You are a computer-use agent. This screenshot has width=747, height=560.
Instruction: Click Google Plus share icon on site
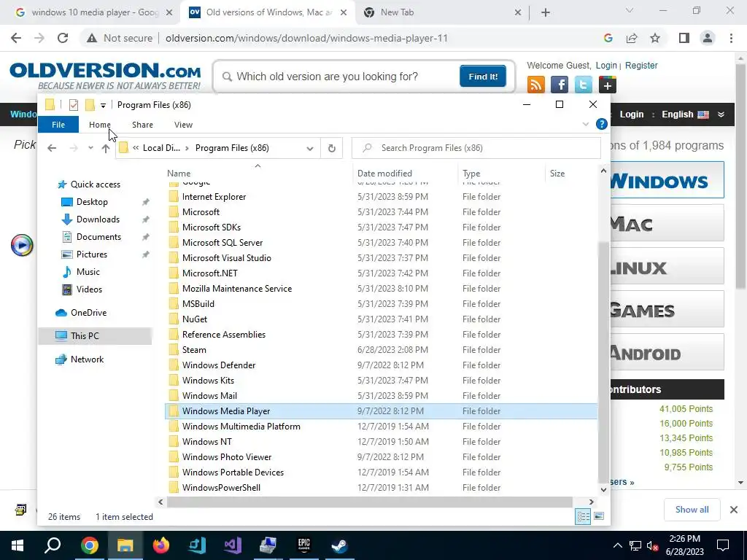607,85
